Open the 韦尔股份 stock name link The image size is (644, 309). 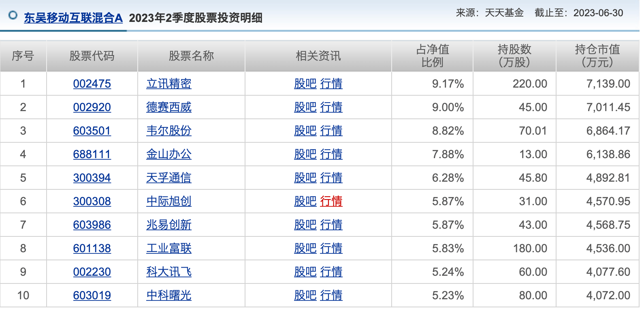pos(169,131)
